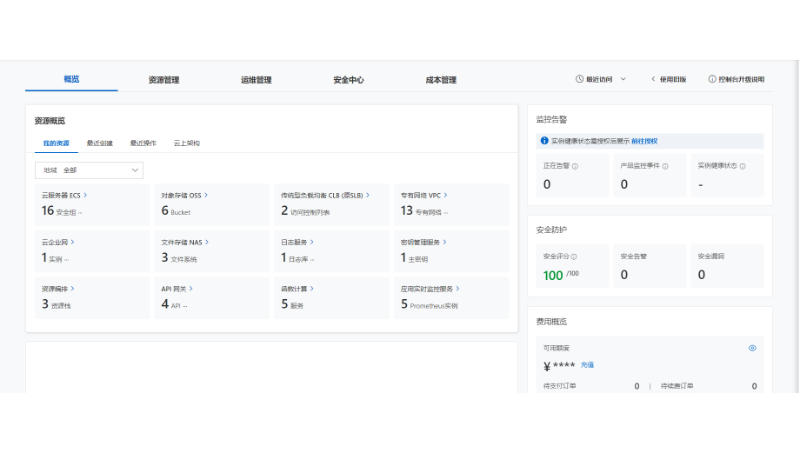This screenshot has height=453, width=800.
Task: Click the green 100 security score
Action: [553, 275]
